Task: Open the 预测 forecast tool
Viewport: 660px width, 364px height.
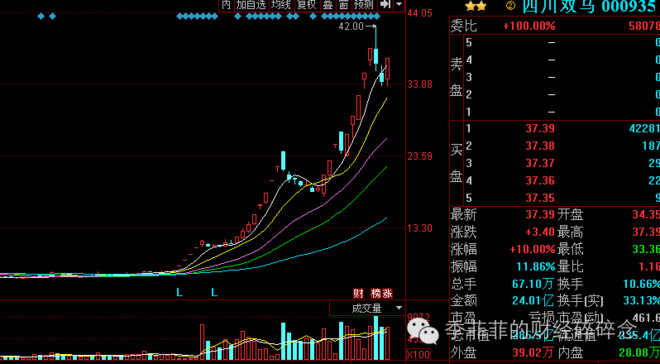Action: [x=364, y=5]
